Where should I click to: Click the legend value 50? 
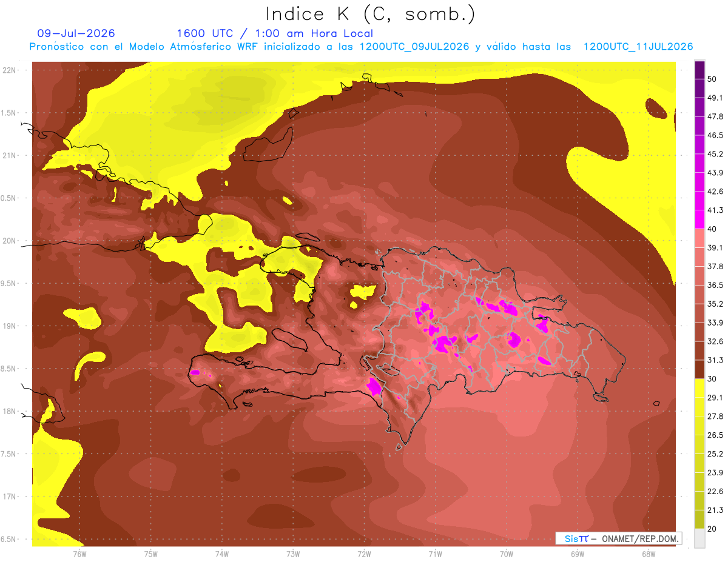click(x=712, y=79)
